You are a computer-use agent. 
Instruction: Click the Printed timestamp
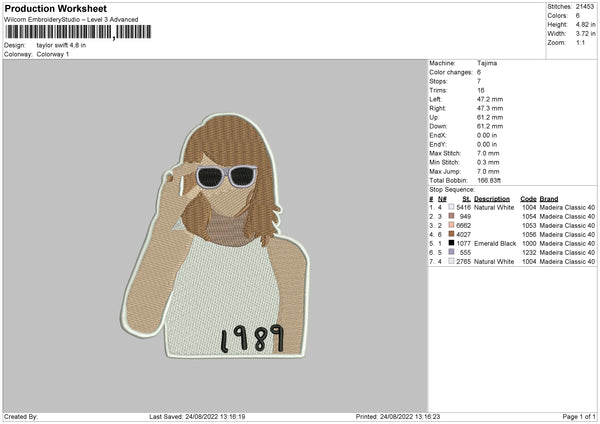(398, 416)
